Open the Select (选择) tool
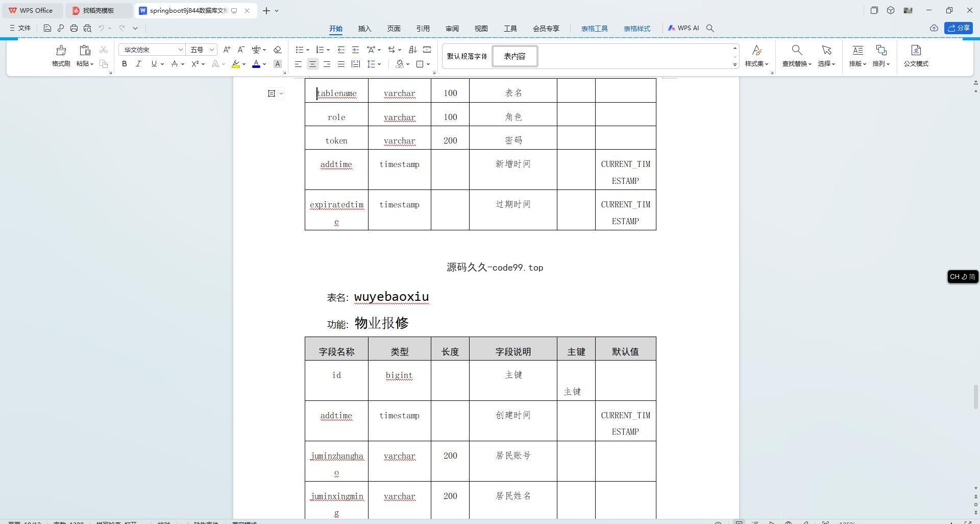The width and height of the screenshot is (980, 524). (x=826, y=56)
